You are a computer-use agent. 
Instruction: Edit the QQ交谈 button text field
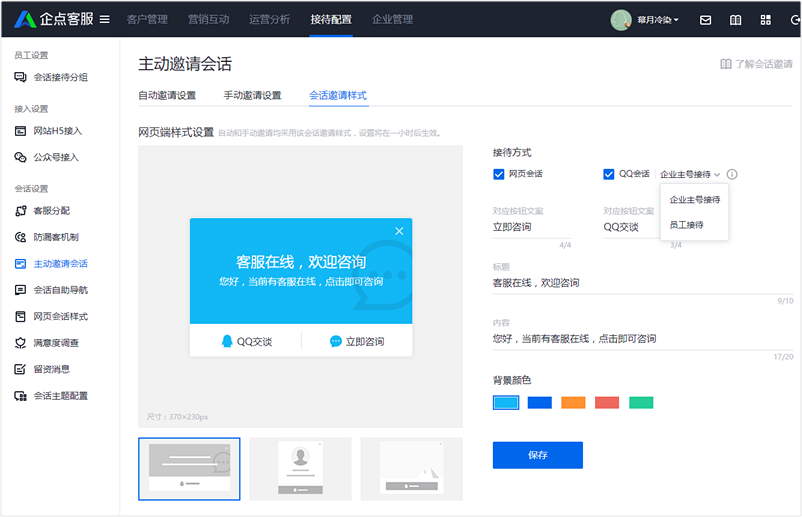[631, 227]
